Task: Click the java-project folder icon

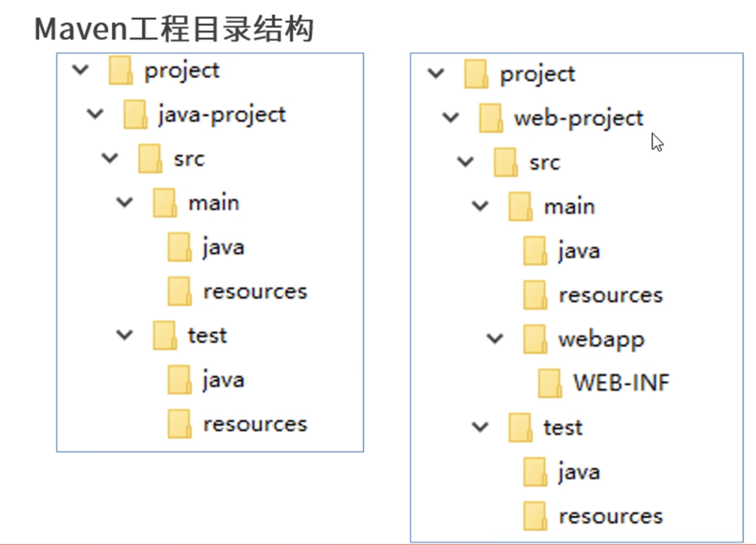Action: click(135, 115)
